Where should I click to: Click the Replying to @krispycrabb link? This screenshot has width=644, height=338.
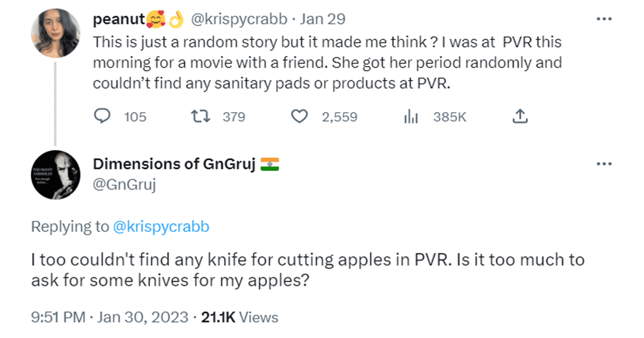(x=161, y=226)
